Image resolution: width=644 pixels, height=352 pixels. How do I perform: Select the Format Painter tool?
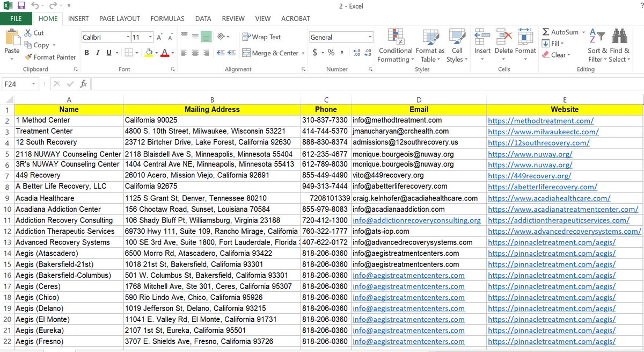[50, 57]
